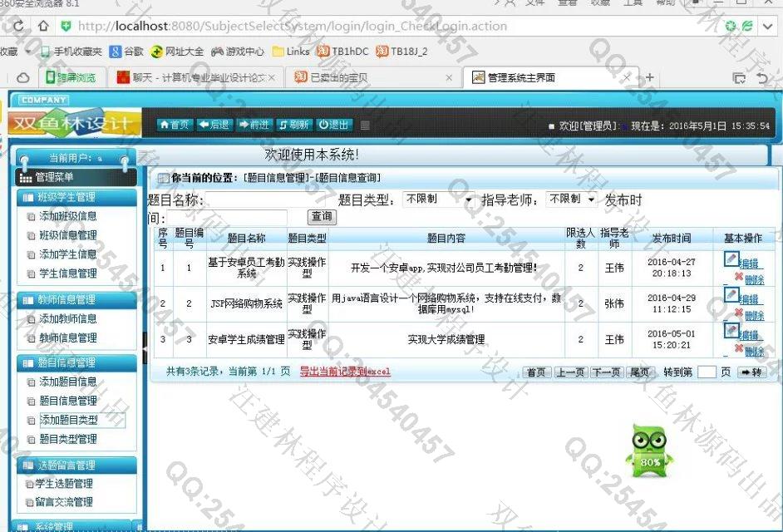This screenshot has height=532, width=783.
Task: Expand the 班级学生管理 menu section
Action: click(x=77, y=197)
